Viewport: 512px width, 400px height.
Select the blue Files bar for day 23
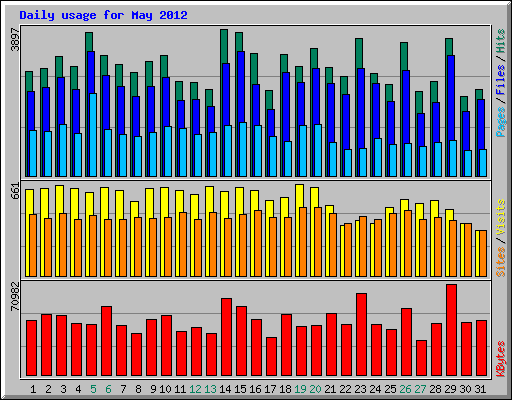pos(361,108)
